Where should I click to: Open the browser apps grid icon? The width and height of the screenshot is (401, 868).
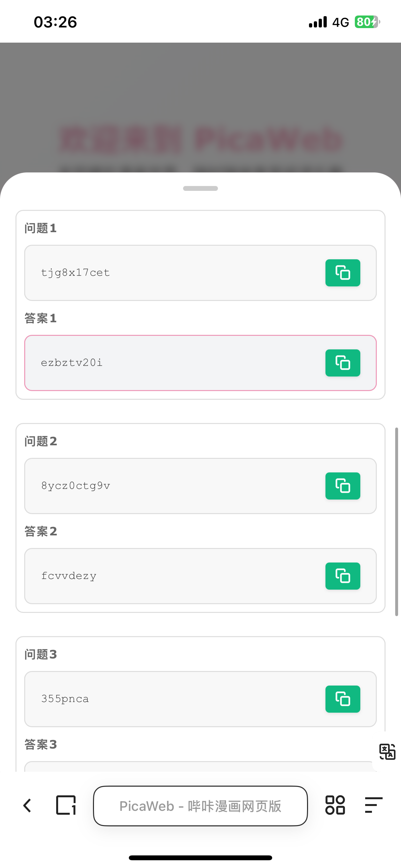pyautogui.click(x=335, y=806)
